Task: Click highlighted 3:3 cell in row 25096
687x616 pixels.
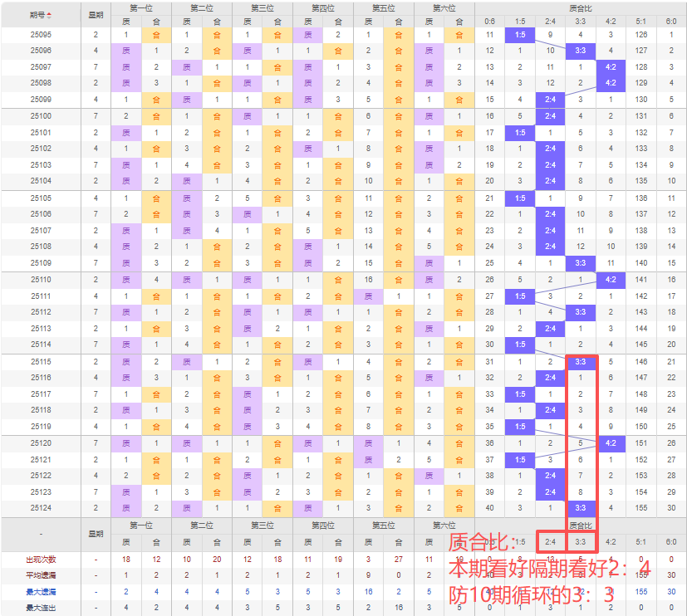Action: click(x=581, y=51)
